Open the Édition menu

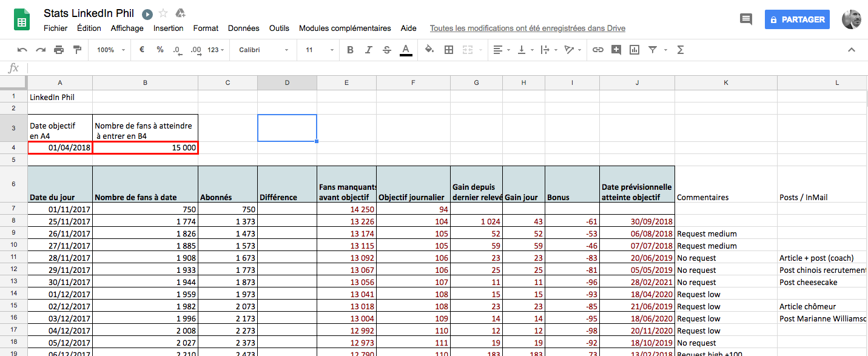pyautogui.click(x=89, y=29)
